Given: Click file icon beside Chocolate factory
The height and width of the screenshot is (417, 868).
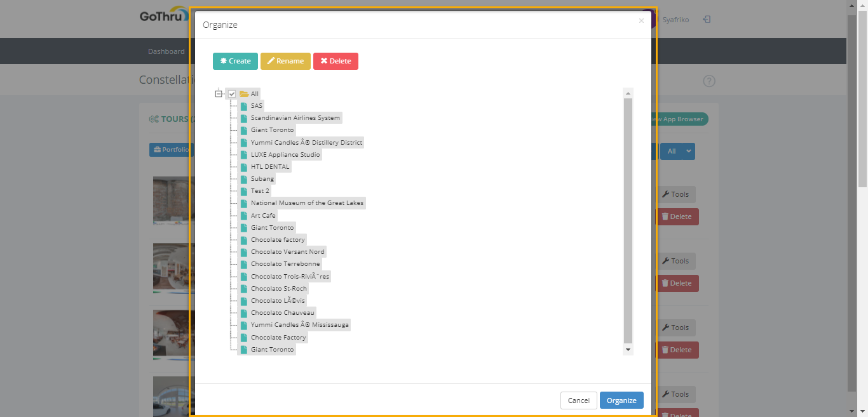Looking at the screenshot, I should coord(244,240).
